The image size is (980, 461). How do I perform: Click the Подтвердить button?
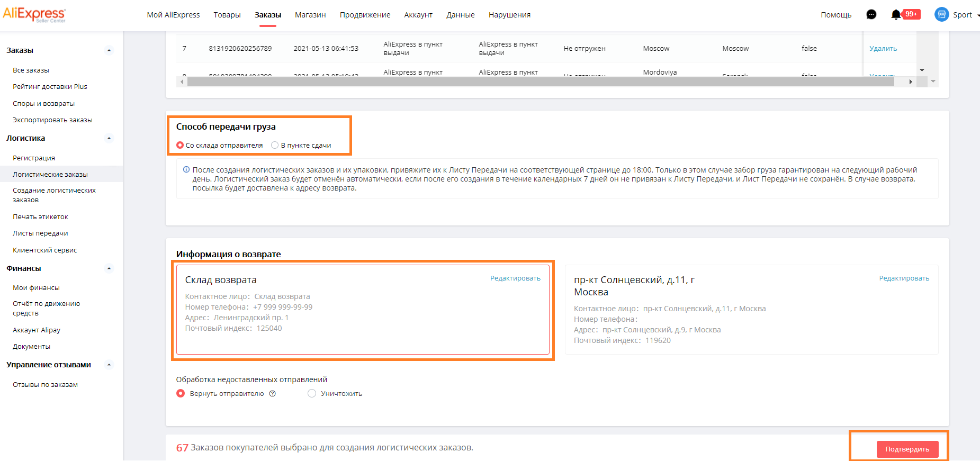(907, 449)
